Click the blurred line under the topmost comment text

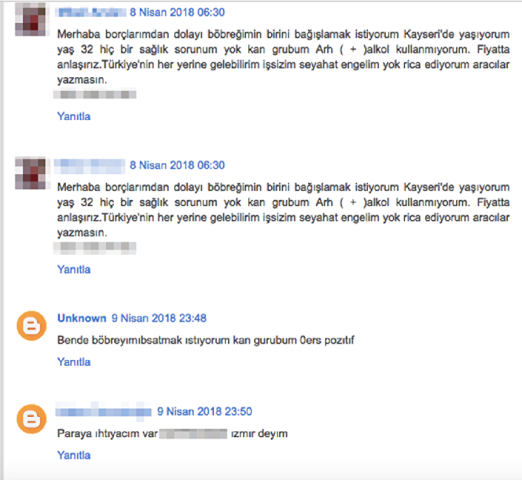95,94
